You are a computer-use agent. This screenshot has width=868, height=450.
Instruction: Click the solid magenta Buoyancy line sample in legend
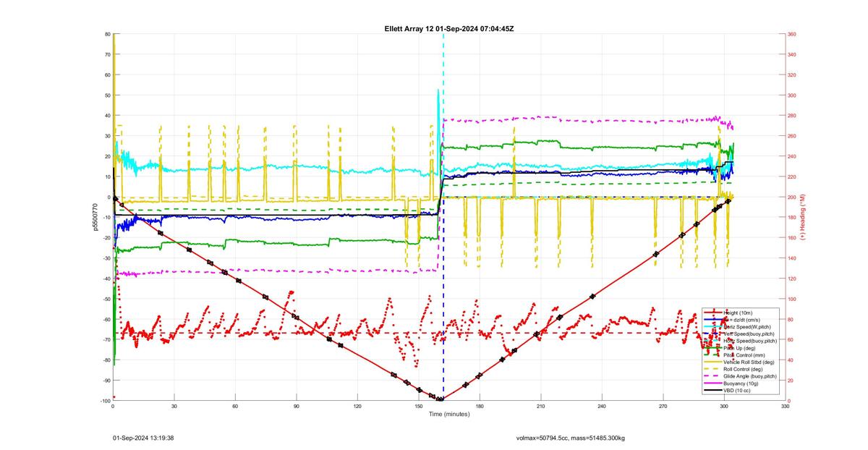coord(713,383)
